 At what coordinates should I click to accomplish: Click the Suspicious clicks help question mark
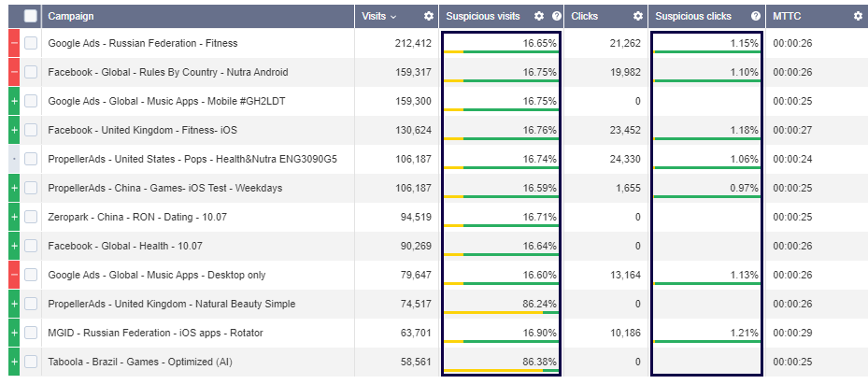754,16
